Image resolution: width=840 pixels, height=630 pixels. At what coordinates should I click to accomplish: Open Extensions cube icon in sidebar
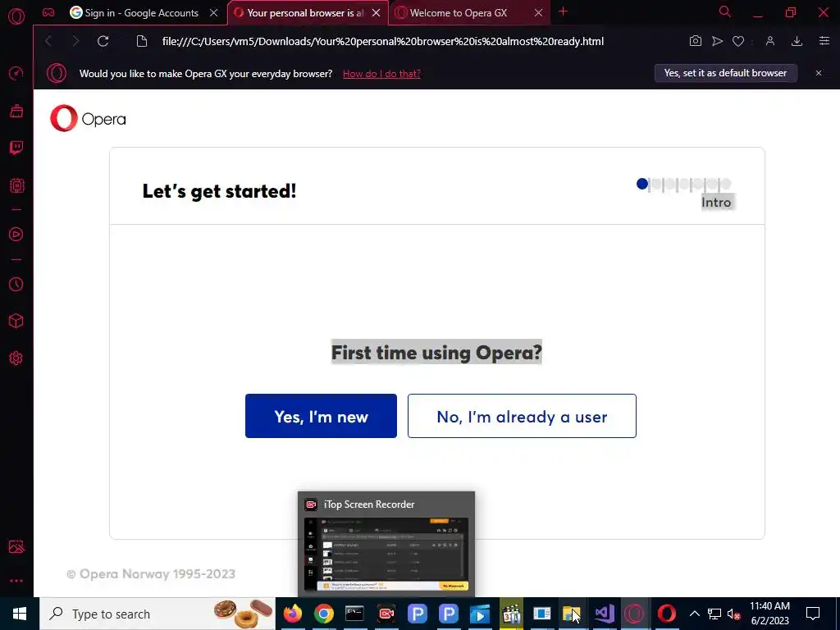coord(16,321)
